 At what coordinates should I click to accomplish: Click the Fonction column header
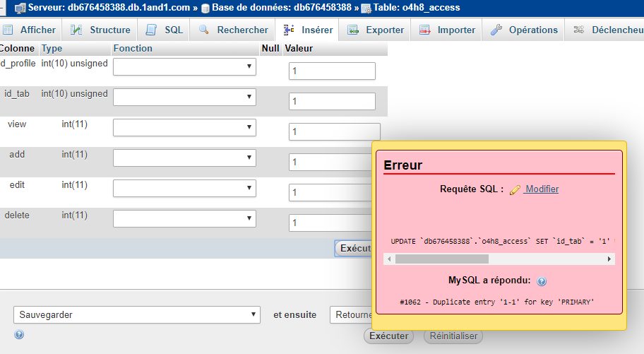click(x=133, y=49)
